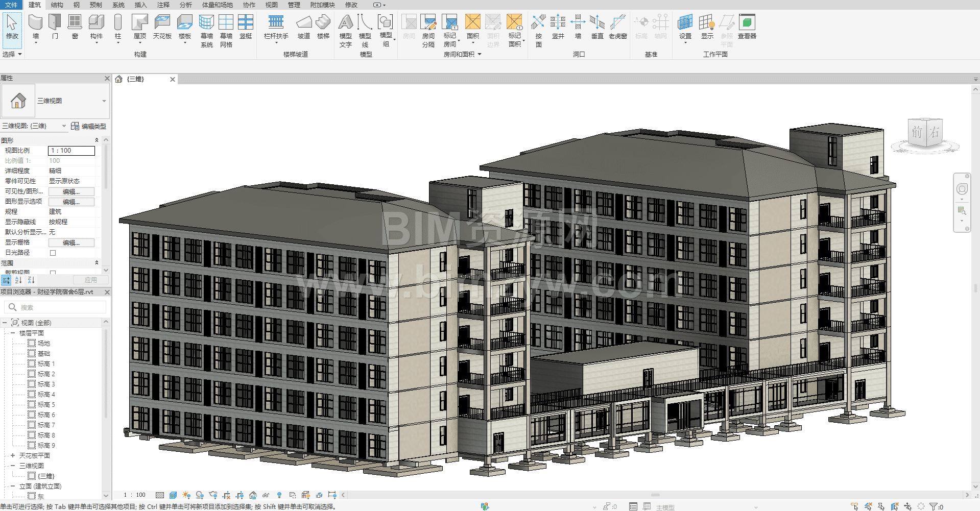Viewport: 980px width, 511px height.
Task: Activate the 竖梃 (Mullion) tool
Action: 246,27
